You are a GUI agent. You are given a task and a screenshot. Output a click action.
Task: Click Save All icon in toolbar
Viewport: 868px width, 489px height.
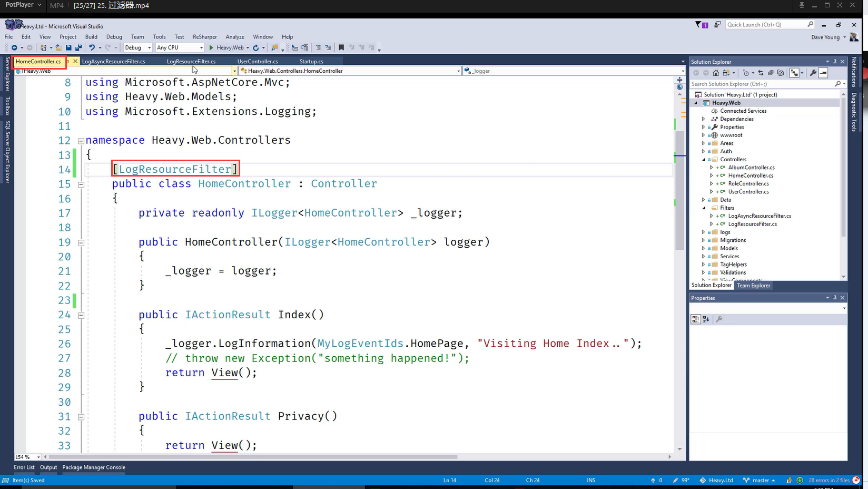coord(78,47)
